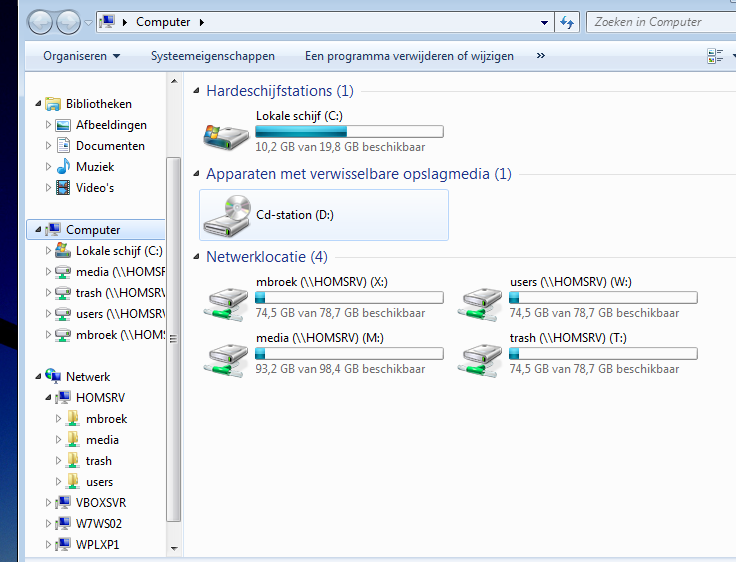
Task: Show more toolbar commands via double chevron
Action: (541, 55)
